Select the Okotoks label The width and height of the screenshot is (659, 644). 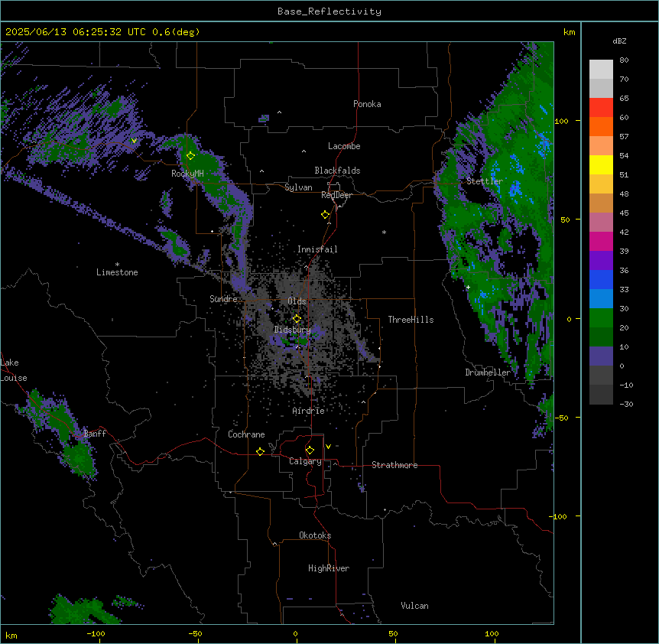click(x=315, y=535)
